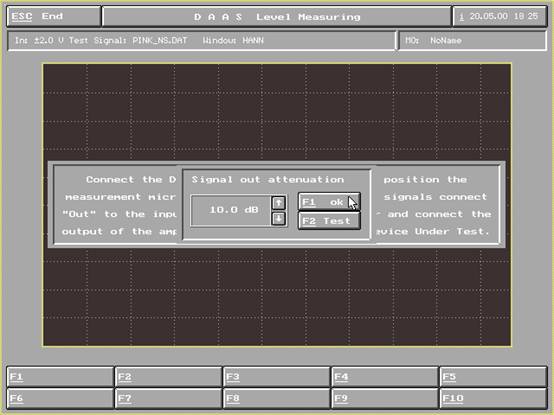554x415 pixels.
Task: Click the MO: NoName field
Action: pos(473,41)
